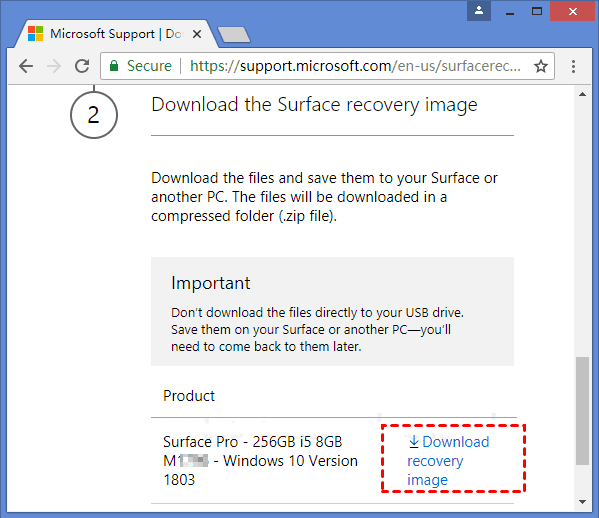Click the Download recovery image link

448,461
